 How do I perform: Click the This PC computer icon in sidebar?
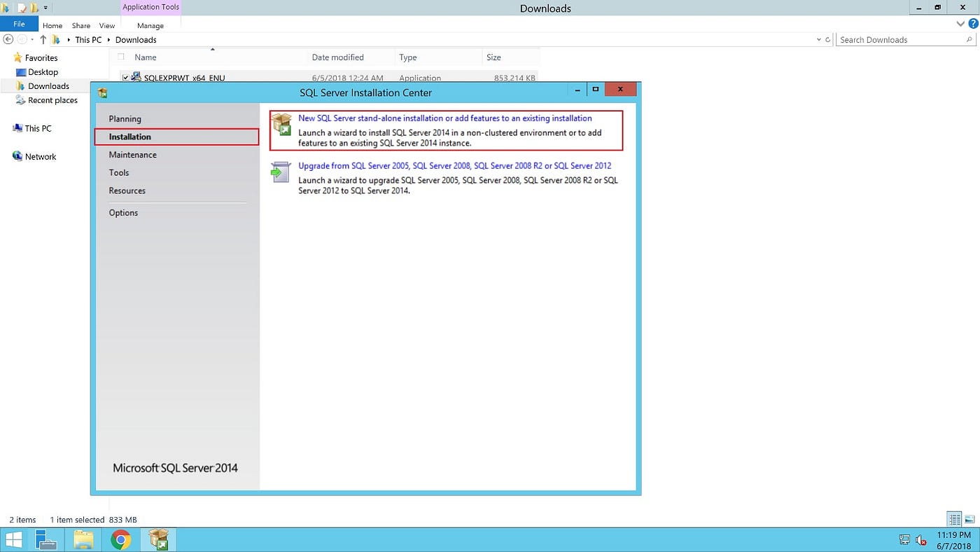pyautogui.click(x=17, y=128)
